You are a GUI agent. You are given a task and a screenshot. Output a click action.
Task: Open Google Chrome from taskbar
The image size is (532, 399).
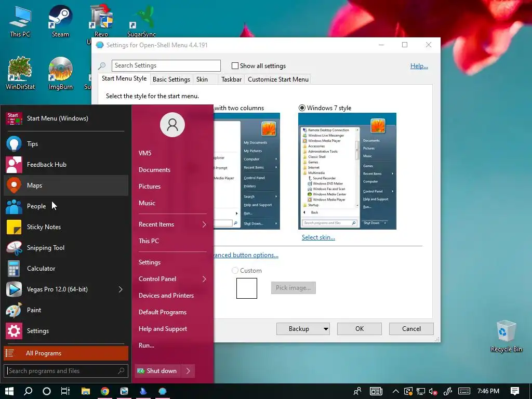point(105,391)
